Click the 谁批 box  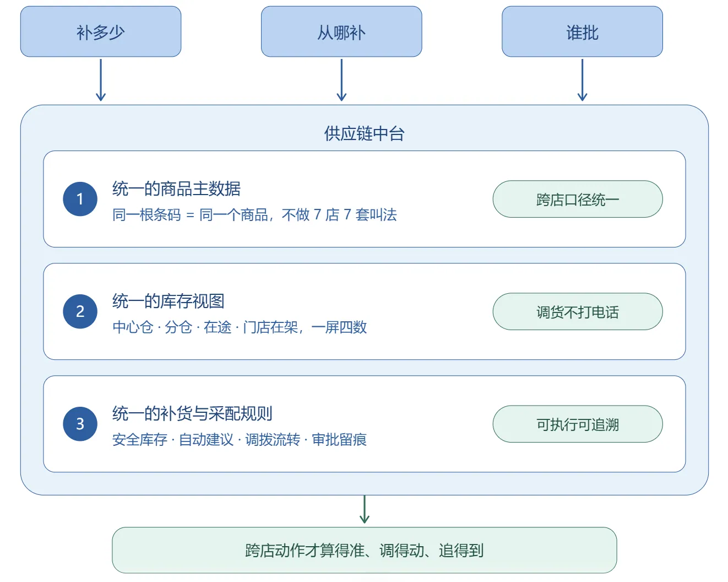[582, 32]
